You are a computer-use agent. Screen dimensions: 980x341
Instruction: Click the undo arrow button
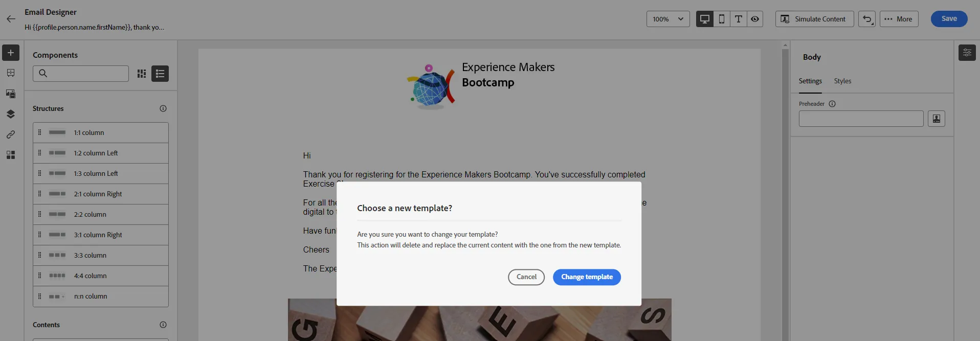tap(867, 19)
